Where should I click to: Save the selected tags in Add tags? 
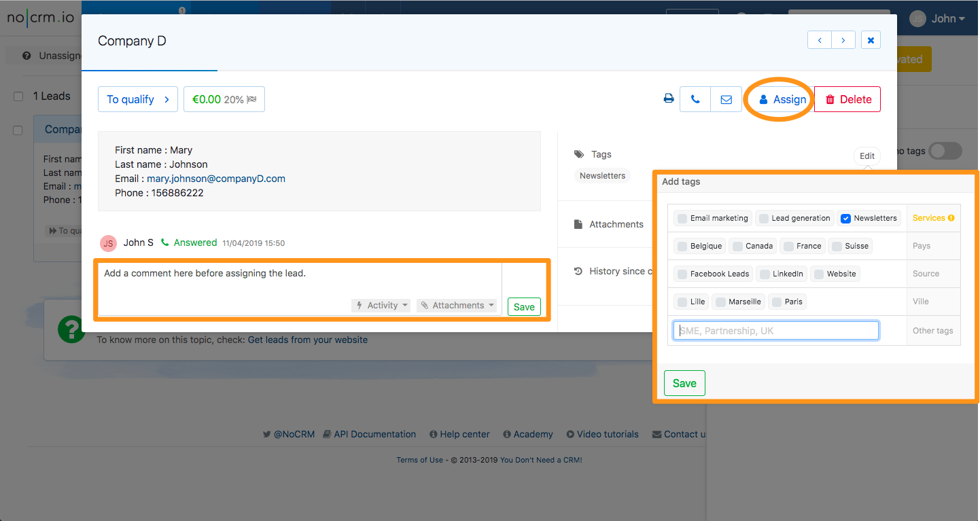[684, 383]
